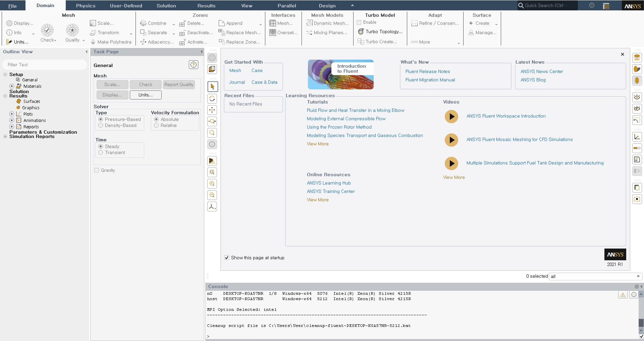The width and height of the screenshot is (644, 341).
Task: Open the selection filter 'all' dropdown
Action: click(x=595, y=276)
